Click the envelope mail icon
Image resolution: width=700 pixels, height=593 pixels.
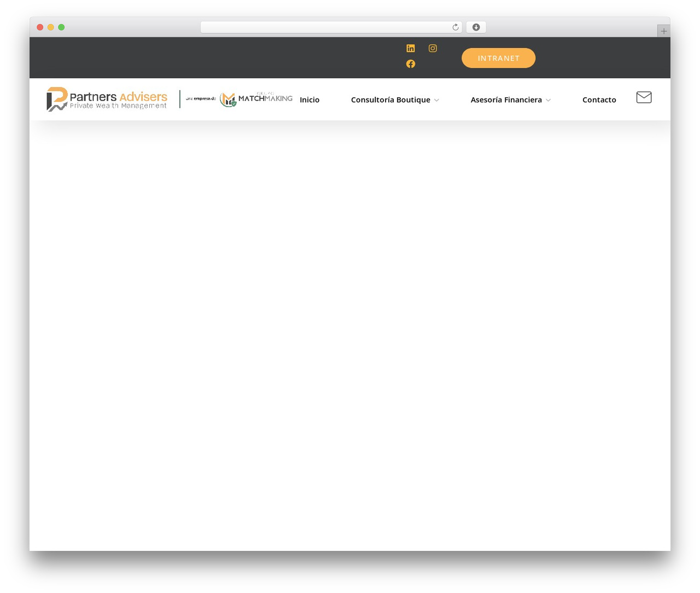pyautogui.click(x=644, y=97)
